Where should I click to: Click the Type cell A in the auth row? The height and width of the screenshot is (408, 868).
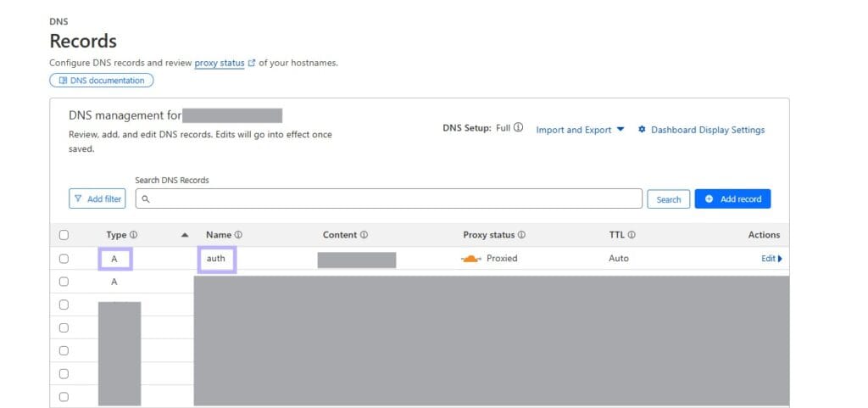pyautogui.click(x=114, y=259)
